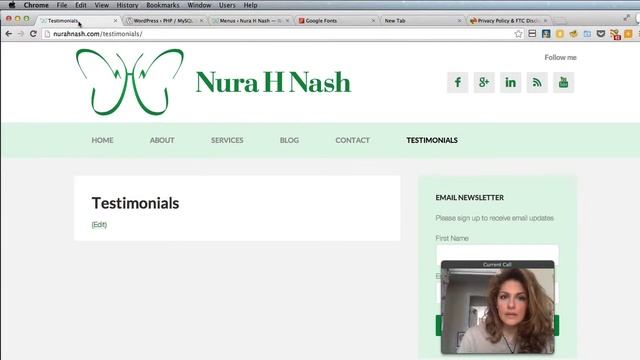Switch to the New Tab tab
The height and width of the screenshot is (360, 640).
420,20
